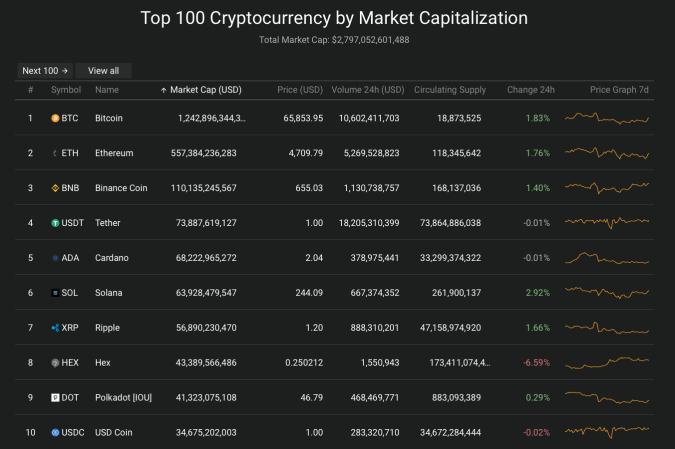Select the USDT symbol text

[72, 223]
